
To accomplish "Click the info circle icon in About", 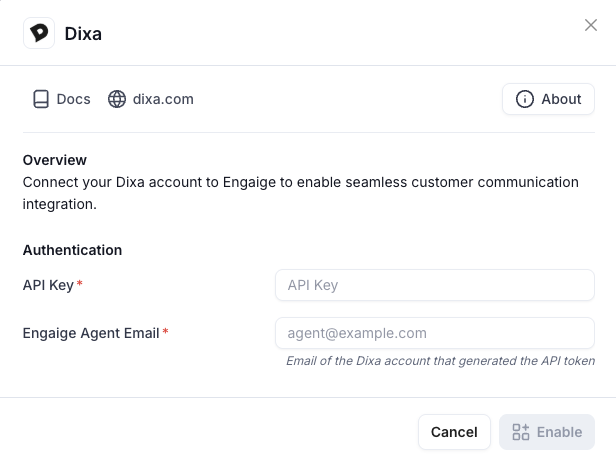I will 524,99.
